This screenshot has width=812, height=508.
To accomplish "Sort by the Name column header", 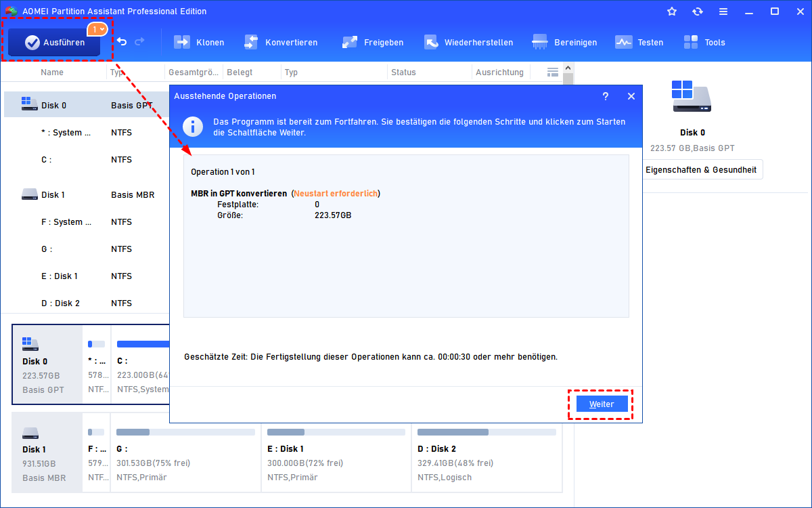I will 52,72.
